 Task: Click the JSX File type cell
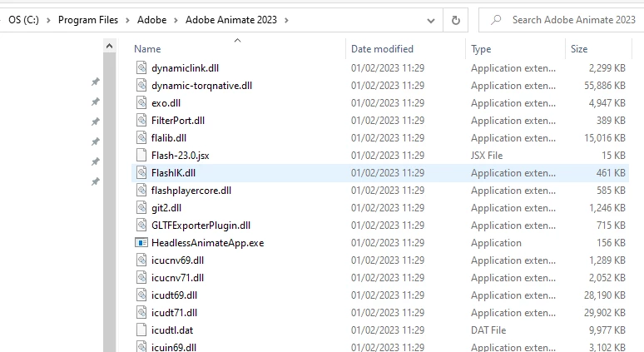(x=487, y=156)
